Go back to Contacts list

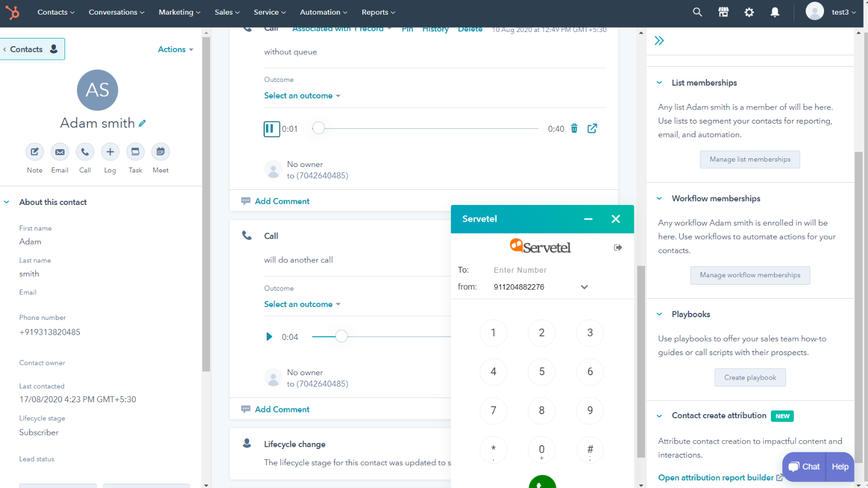point(33,49)
